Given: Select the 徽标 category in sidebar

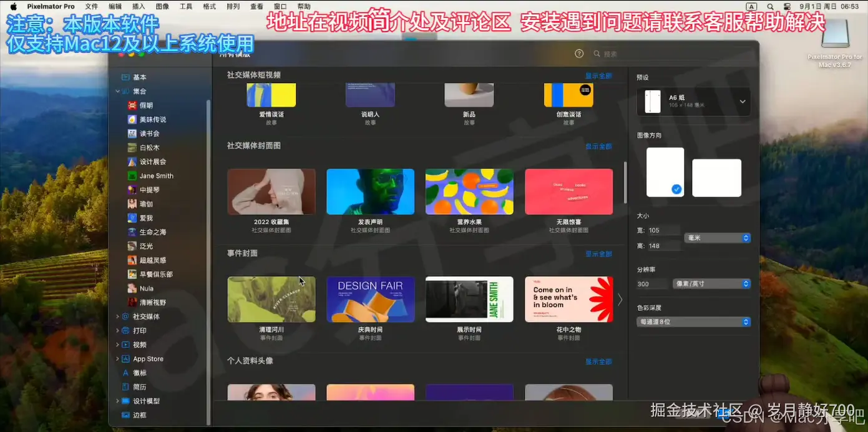Looking at the screenshot, I should (x=141, y=372).
